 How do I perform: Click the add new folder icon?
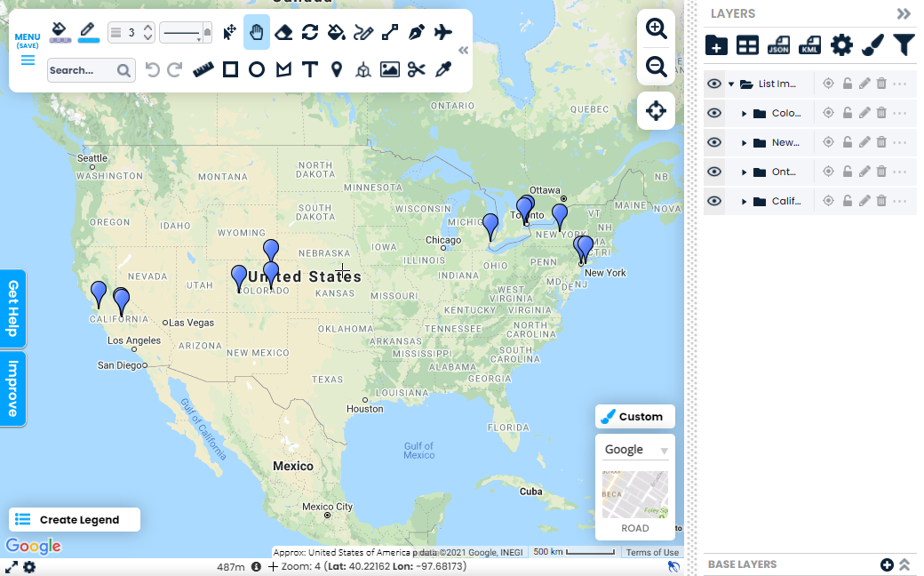(716, 45)
